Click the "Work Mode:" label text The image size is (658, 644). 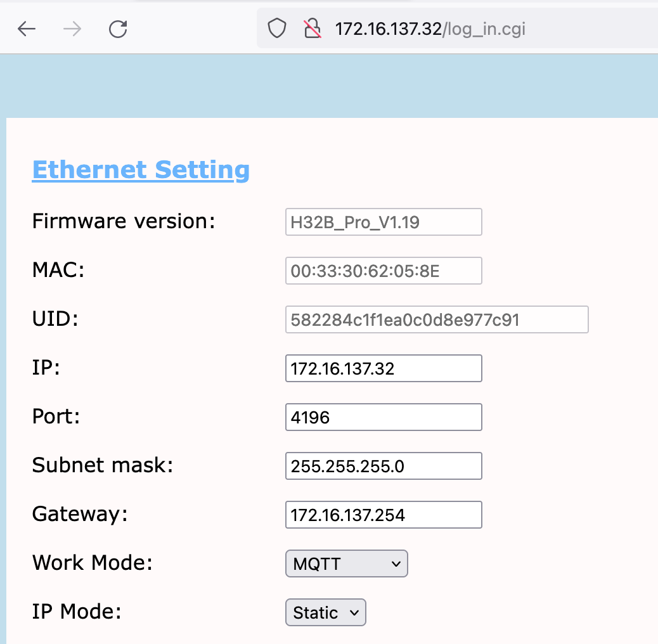pyautogui.click(x=93, y=563)
